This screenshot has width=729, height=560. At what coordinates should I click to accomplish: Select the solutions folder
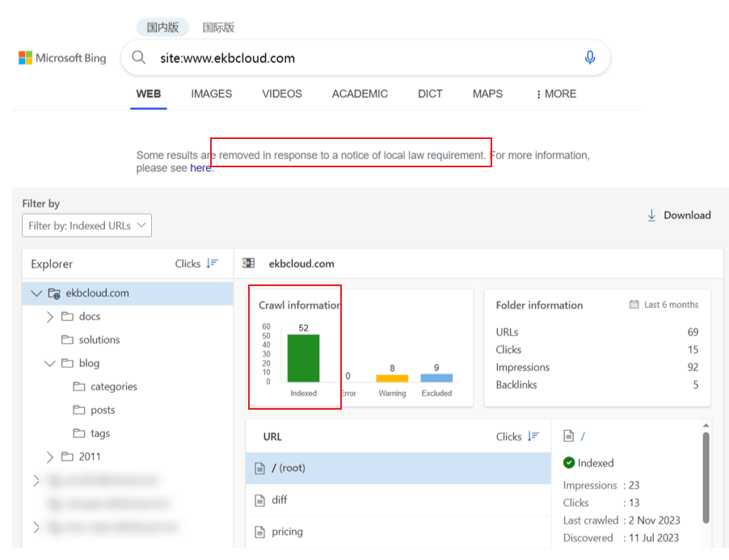click(x=99, y=339)
